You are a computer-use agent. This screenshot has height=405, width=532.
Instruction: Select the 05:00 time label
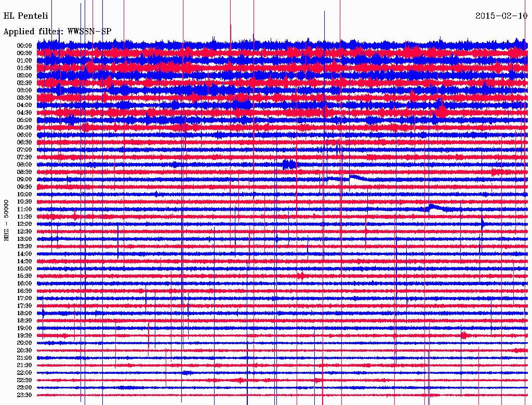(24, 120)
